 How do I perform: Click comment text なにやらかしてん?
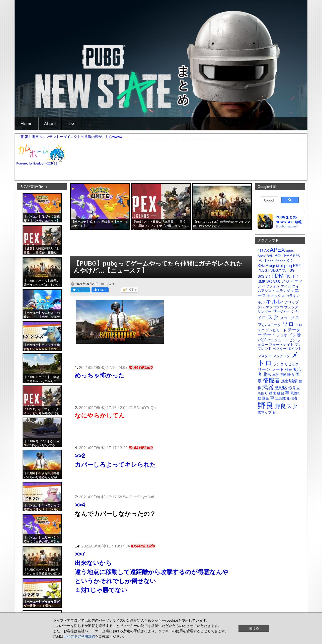coord(100,416)
